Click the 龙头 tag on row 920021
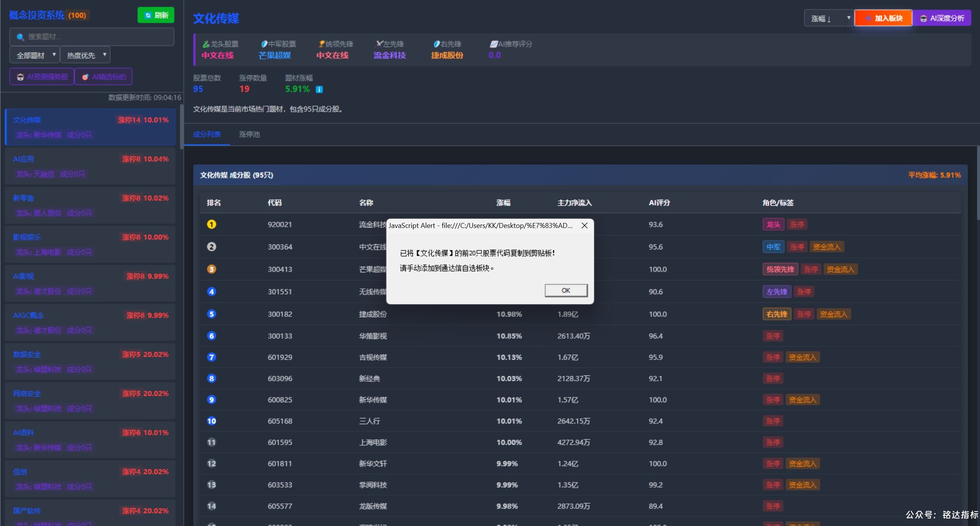 point(773,224)
